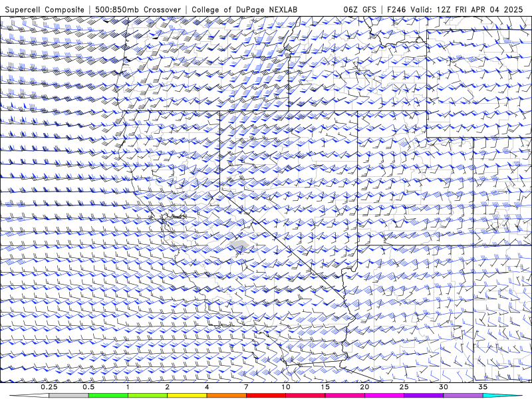Pick the crimson 10–15 color bar segment
The width and height of the screenshot is (532, 399).
pyautogui.click(x=305, y=396)
